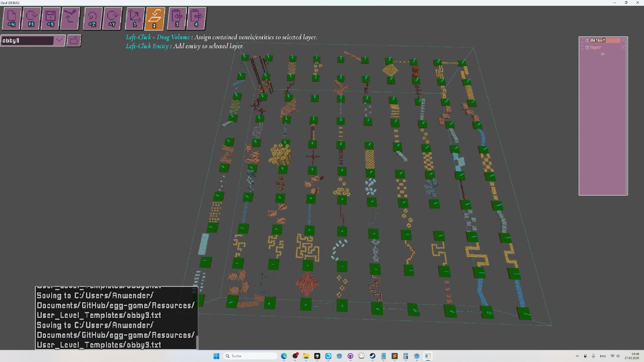The height and width of the screenshot is (362, 644).
Task: Select the orange layer-assign tool 2
Action: (155, 18)
